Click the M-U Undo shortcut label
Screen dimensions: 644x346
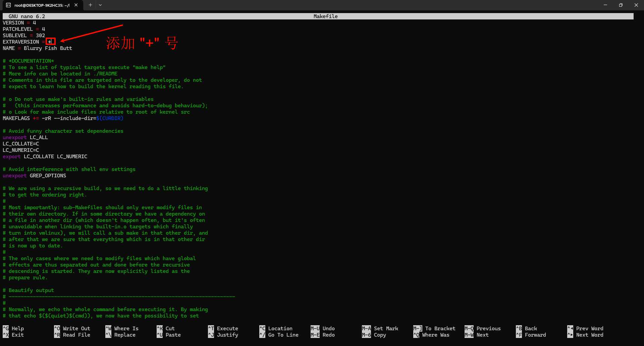(x=328, y=329)
